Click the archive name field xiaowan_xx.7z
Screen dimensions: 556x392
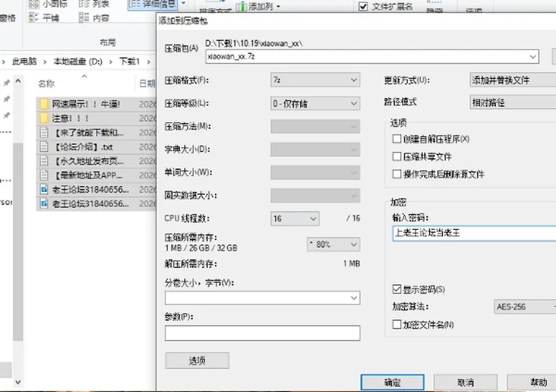pyautogui.click(x=372, y=57)
